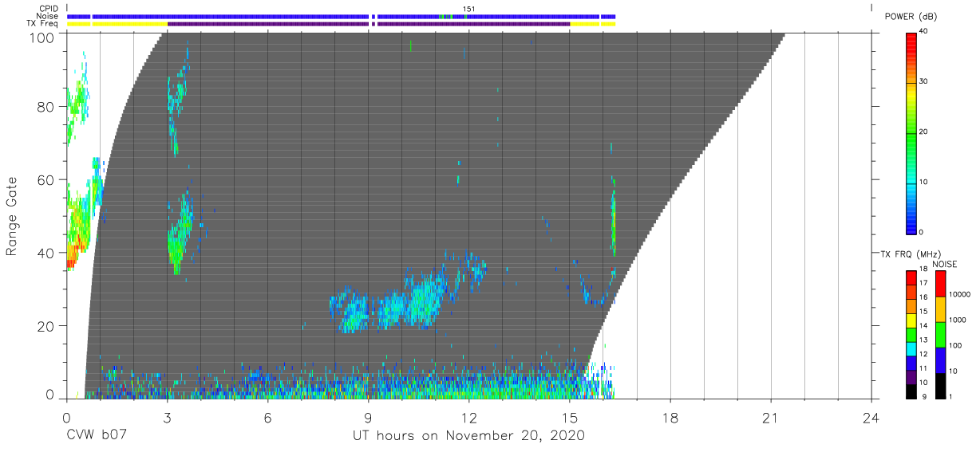The image size is (980, 452).
Task: Click the blue Noise bar near hour 6
Action: click(232, 16)
